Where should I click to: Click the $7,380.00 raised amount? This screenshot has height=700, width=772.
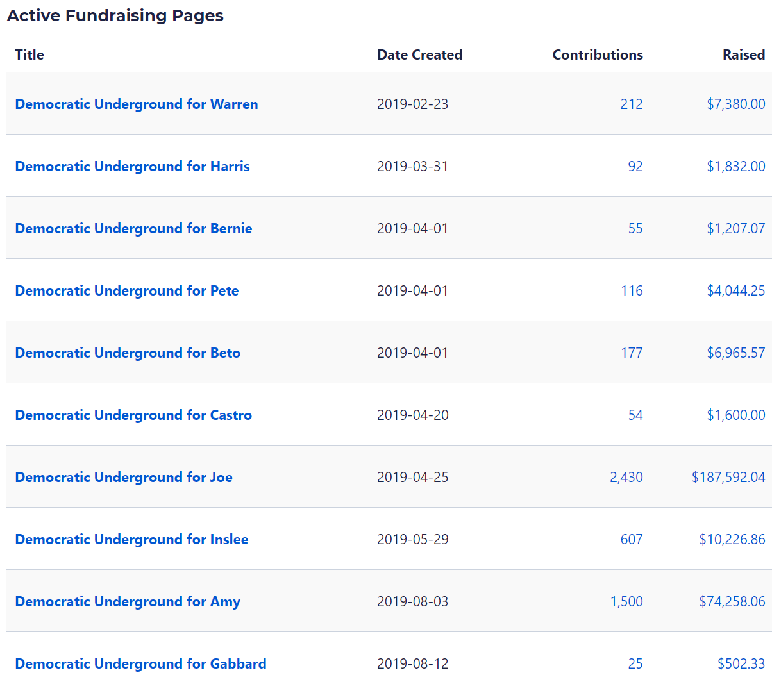tap(736, 104)
